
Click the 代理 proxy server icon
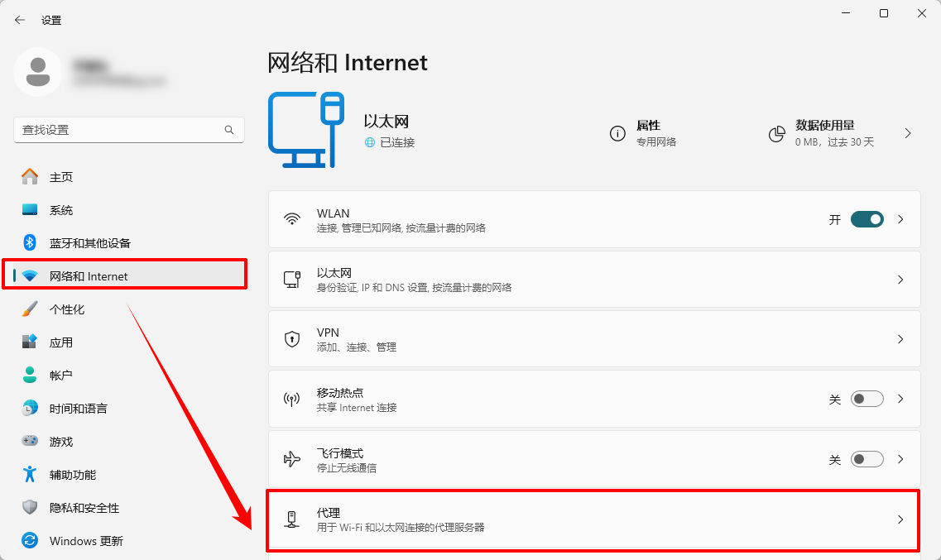pos(292,519)
